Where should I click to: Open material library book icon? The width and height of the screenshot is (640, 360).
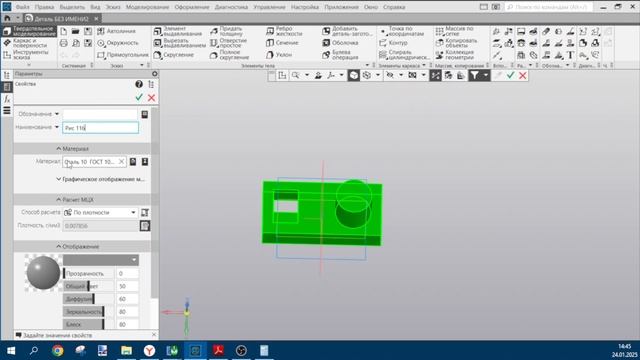click(133, 162)
